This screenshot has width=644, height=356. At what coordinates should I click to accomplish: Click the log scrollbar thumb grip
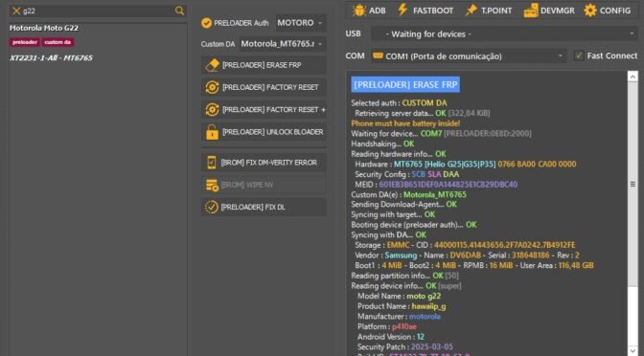point(632,184)
